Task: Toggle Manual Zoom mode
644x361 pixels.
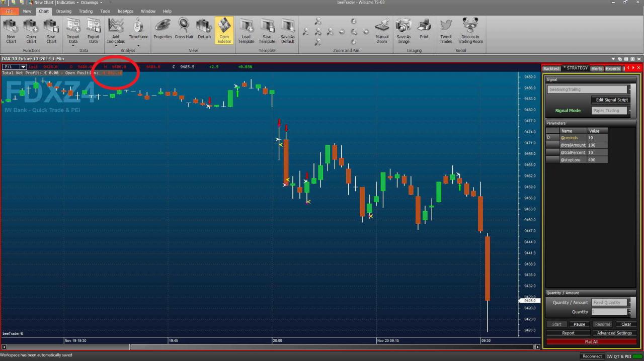Action: (382, 31)
